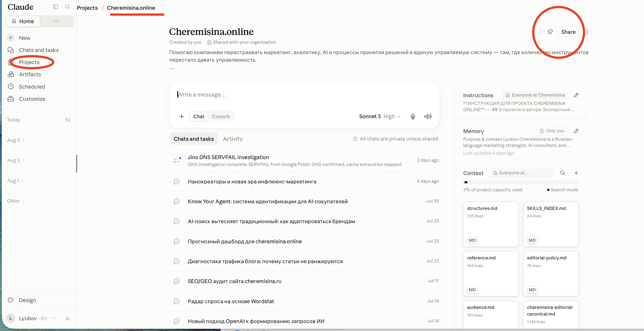This screenshot has width=644, height=331.
Task: Open Jino DNS SERVFAIL investigation task
Action: [304, 160]
